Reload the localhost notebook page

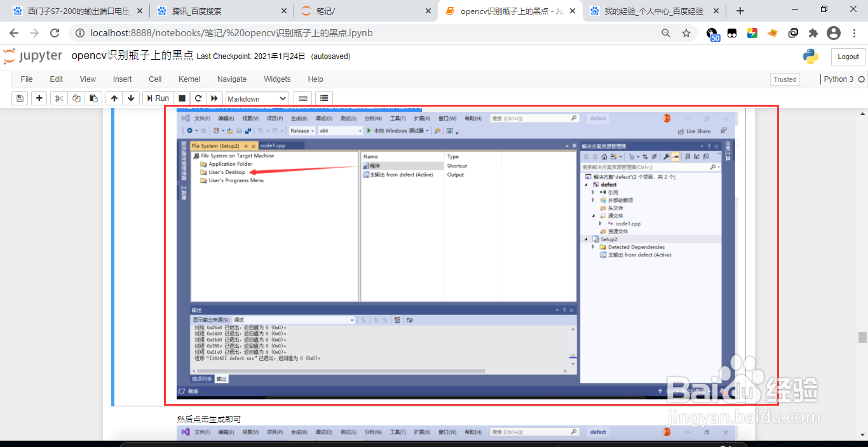tap(55, 33)
